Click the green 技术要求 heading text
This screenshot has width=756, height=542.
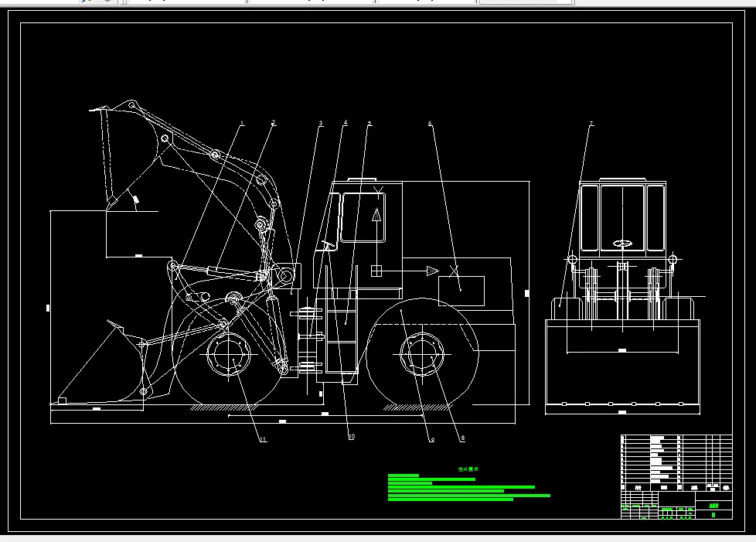[468, 469]
